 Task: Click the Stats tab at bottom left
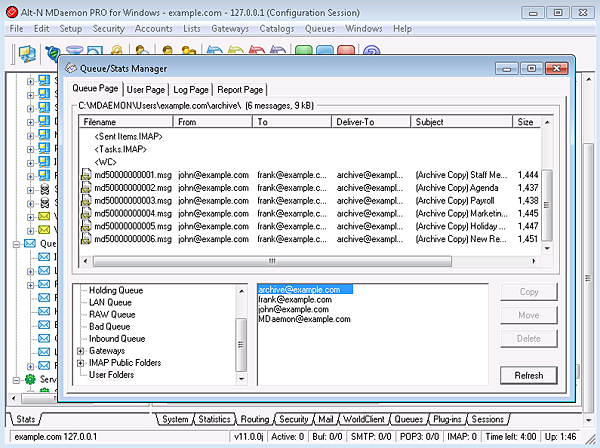[x=26, y=419]
